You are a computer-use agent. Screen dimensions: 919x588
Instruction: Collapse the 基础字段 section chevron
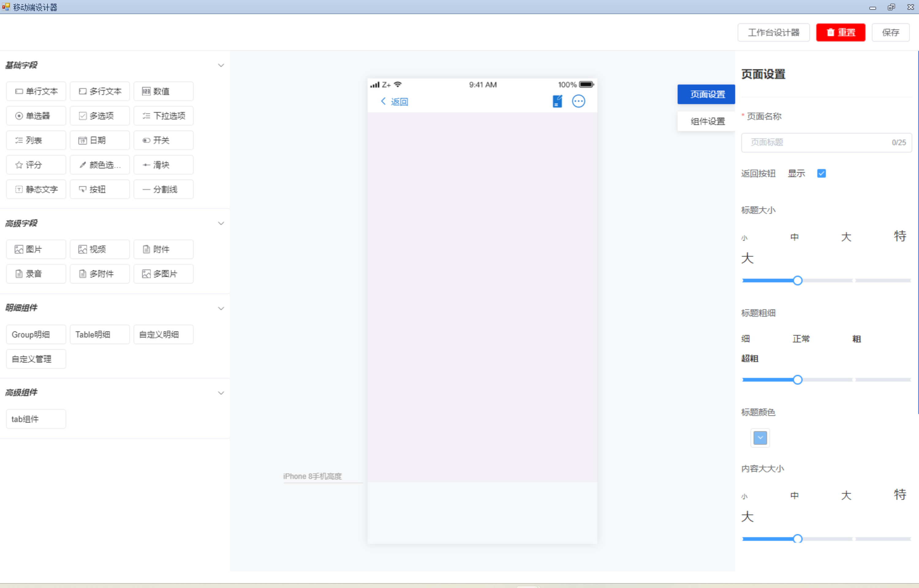(221, 65)
